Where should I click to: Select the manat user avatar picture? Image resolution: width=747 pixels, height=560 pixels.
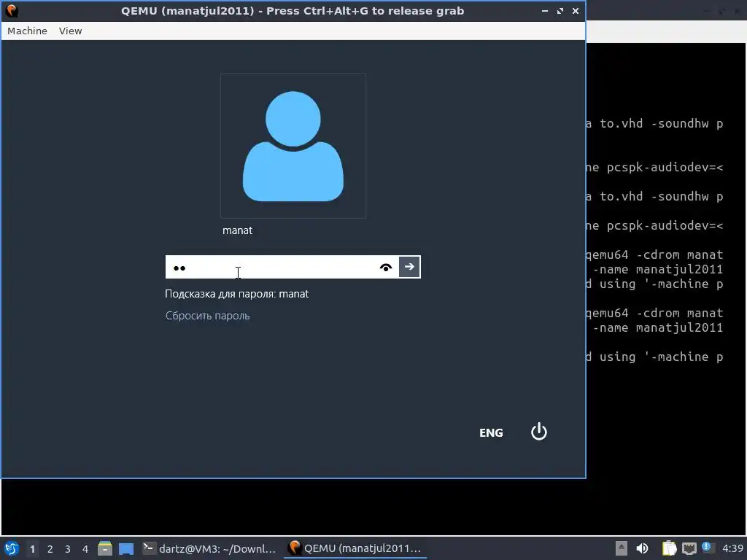(x=293, y=146)
